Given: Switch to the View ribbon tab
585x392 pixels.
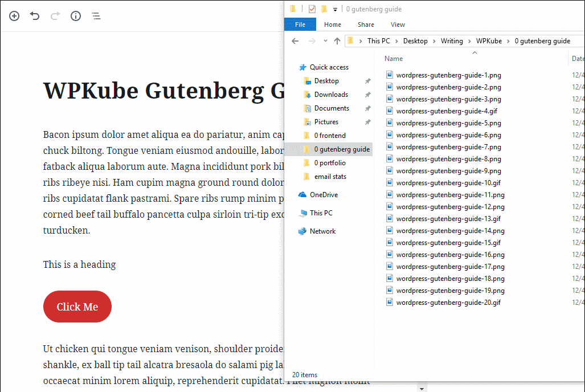Looking at the screenshot, I should pos(398,24).
